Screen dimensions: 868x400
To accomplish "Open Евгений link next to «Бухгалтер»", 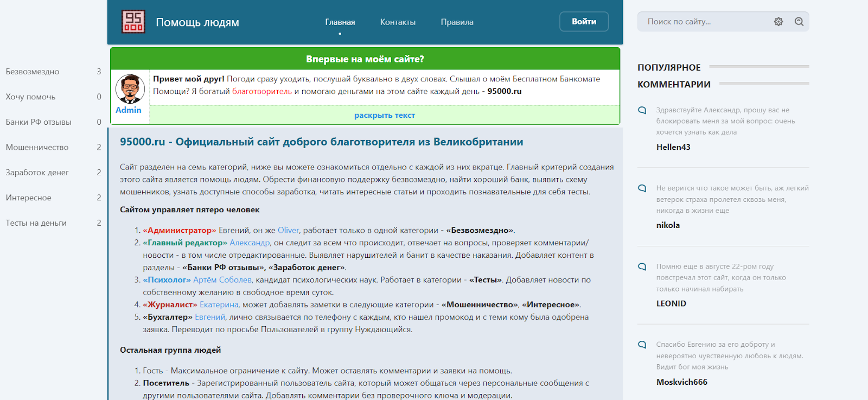I will click(x=210, y=317).
